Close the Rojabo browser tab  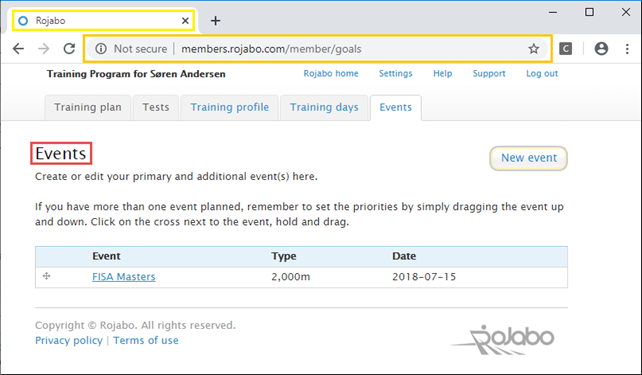(x=185, y=20)
